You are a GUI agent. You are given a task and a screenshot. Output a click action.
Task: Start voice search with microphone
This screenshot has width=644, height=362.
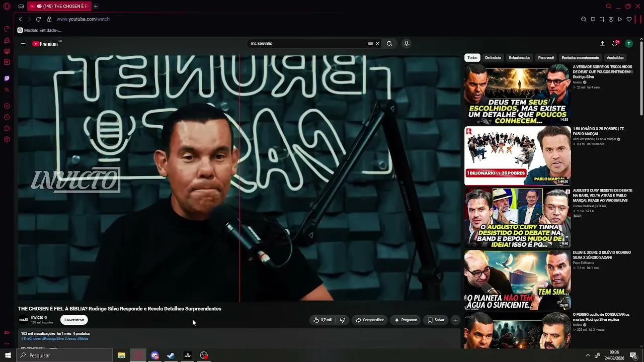[407, 44]
